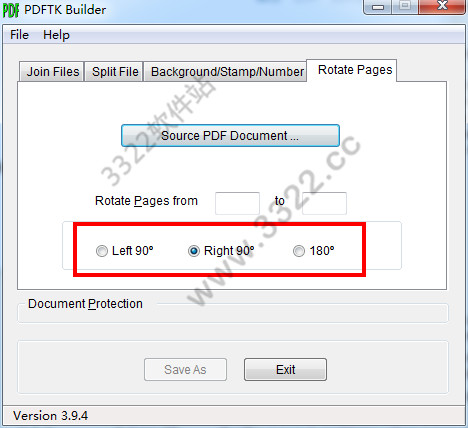
Task: Click the Version 3.9.4 status bar text
Action: coord(50,416)
